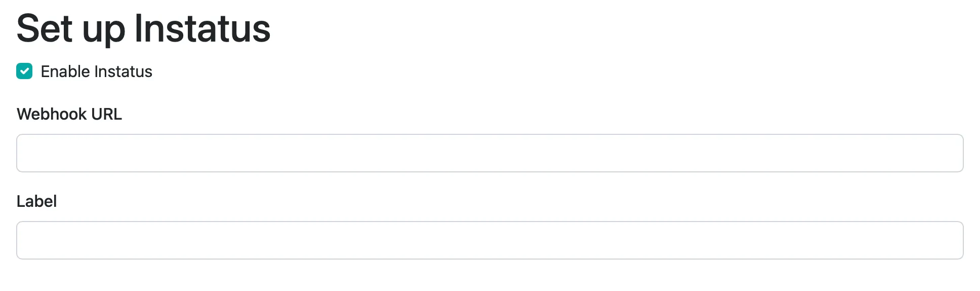
Task: Click the teal checkmark icon
Action: pyautogui.click(x=24, y=71)
